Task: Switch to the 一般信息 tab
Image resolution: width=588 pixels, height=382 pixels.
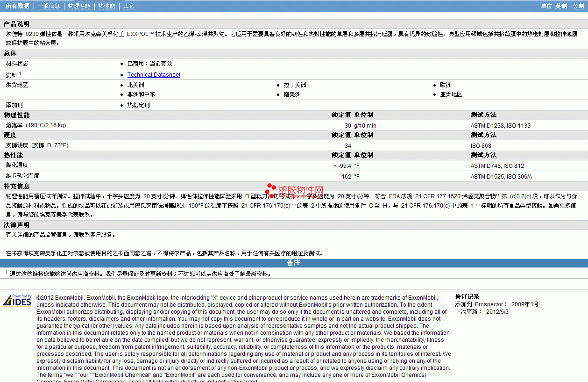Action: point(49,6)
